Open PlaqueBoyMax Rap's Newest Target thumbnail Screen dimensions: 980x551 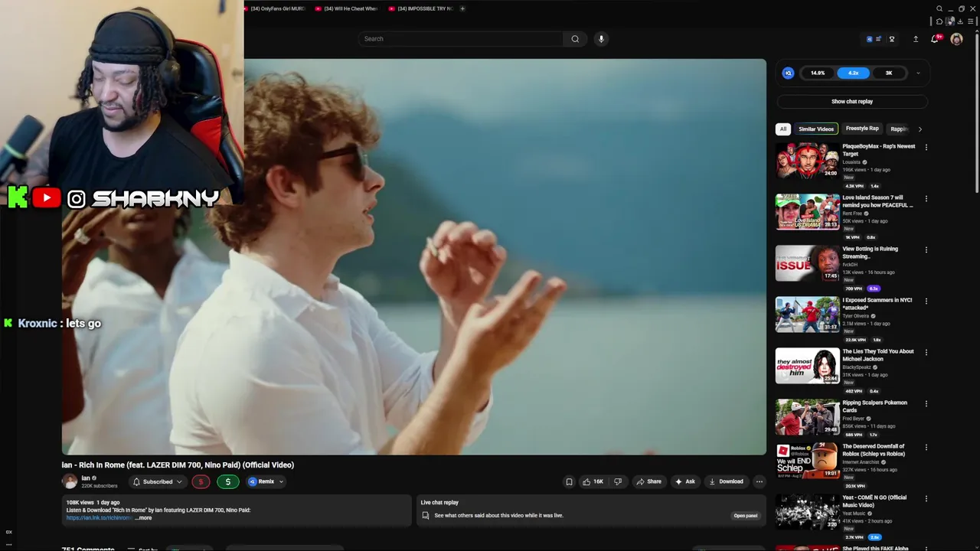tap(807, 161)
